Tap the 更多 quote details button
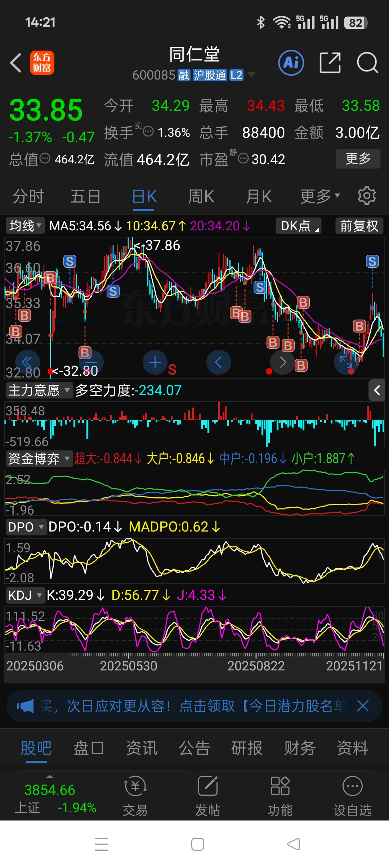Image resolution: width=389 pixels, height=868 pixels. (x=358, y=158)
